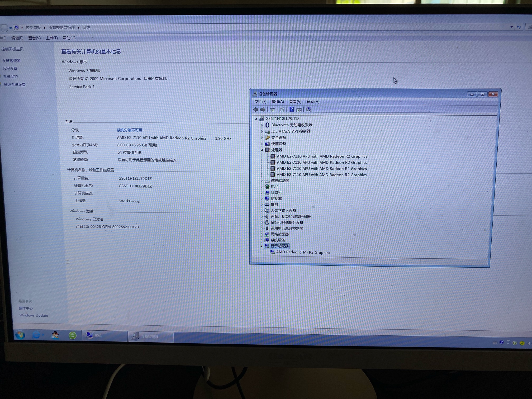Open 高级系统设置 sidebar link
This screenshot has height=399, width=532.
15,85
